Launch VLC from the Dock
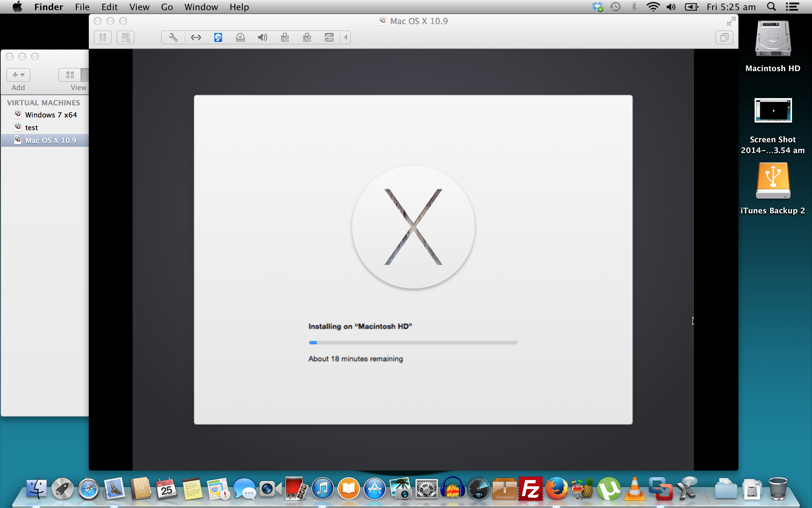The width and height of the screenshot is (812, 508). (x=634, y=489)
